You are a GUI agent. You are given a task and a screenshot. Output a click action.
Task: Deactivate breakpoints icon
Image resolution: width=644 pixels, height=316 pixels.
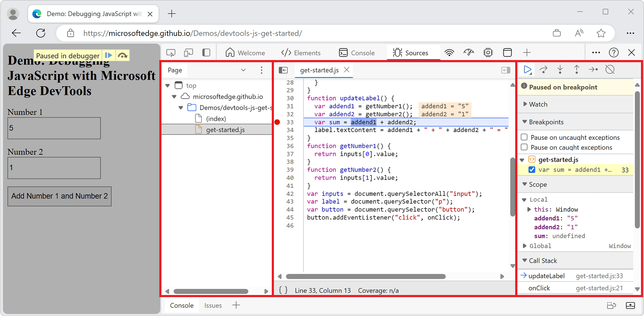pos(610,69)
